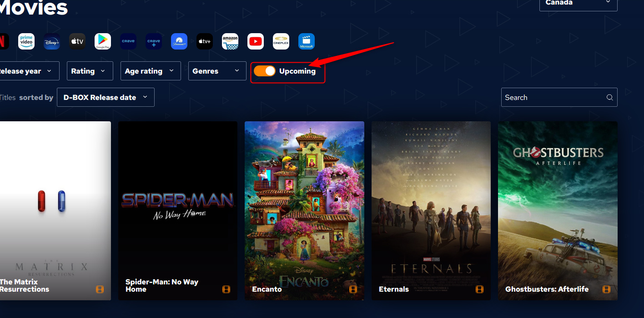This screenshot has height=318, width=644.
Task: Open the Ghostbusters: Afterlife poster
Action: (558, 211)
